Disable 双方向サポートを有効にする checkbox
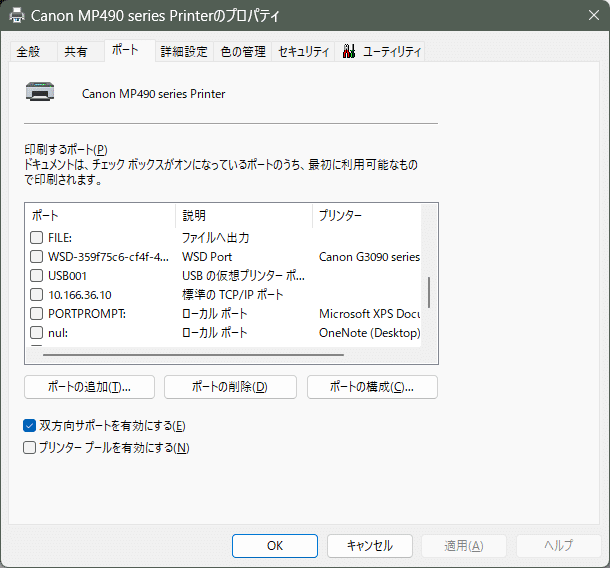Screen dimensions: 610x568 click(x=30, y=426)
